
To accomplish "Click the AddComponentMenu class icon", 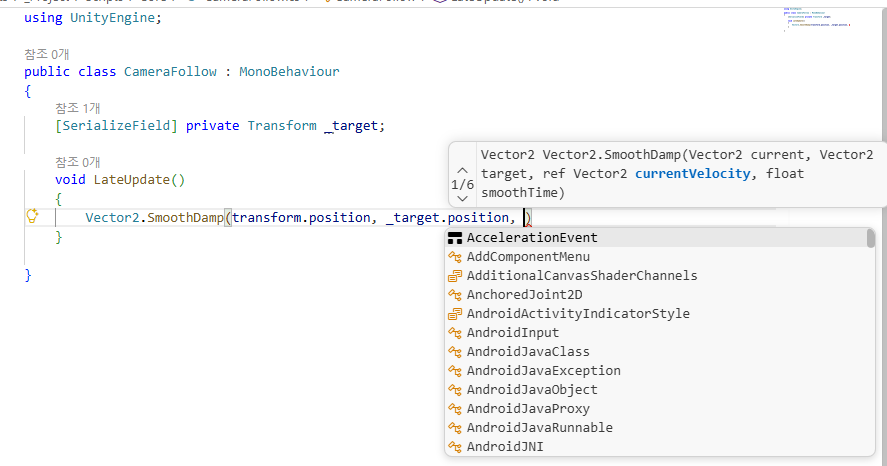I will point(455,257).
